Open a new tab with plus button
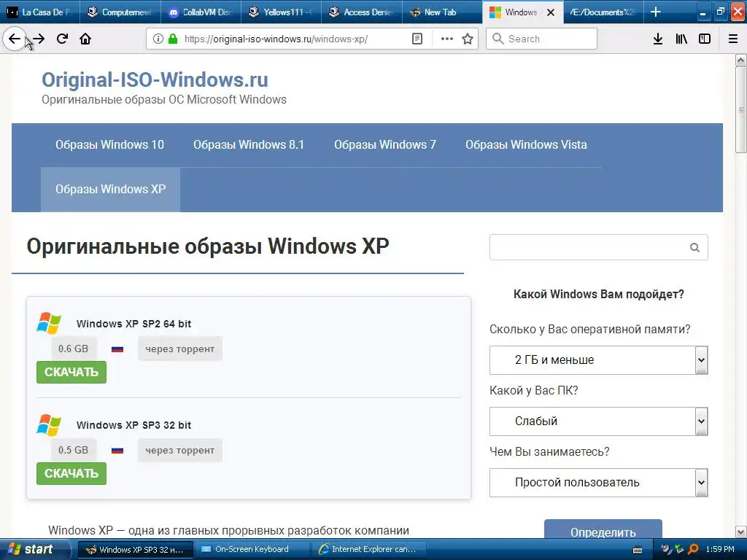 pyautogui.click(x=656, y=12)
